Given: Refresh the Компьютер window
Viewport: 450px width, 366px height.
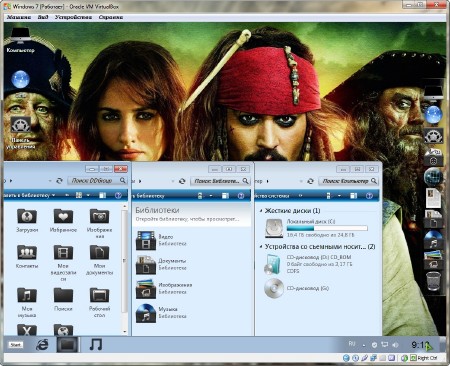Looking at the screenshot, I should click(x=310, y=181).
